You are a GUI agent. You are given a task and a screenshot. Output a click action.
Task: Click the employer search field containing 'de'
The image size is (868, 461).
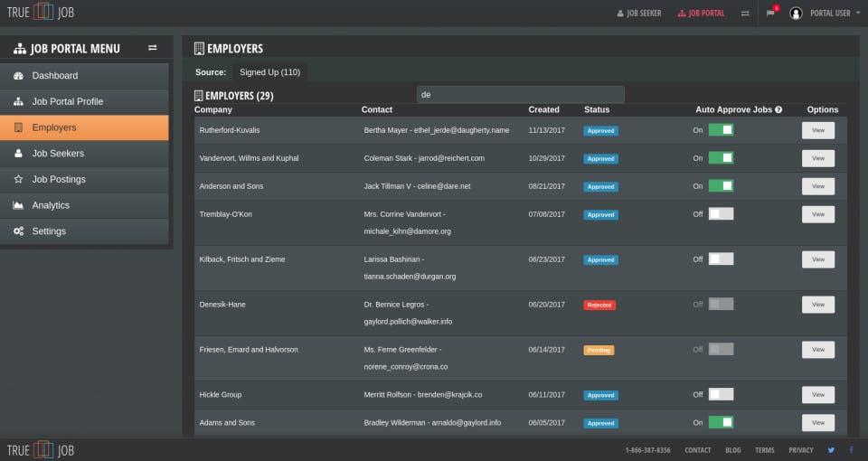tap(521, 95)
